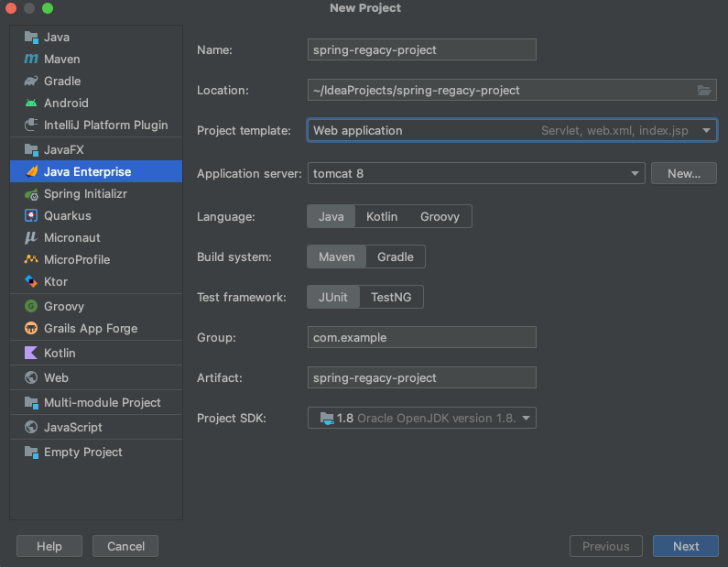Image resolution: width=728 pixels, height=567 pixels.
Task: Pick TestNG test framework
Action: 391,297
